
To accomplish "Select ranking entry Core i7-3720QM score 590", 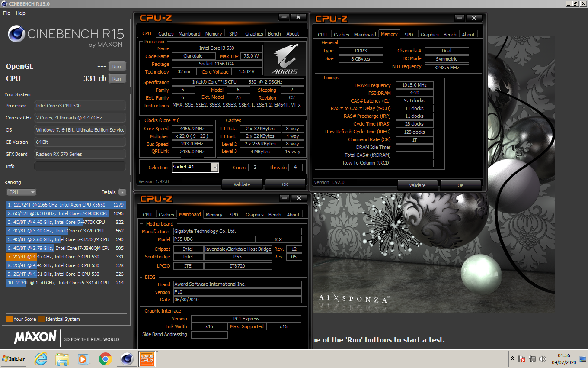I will pyautogui.click(x=66, y=239).
